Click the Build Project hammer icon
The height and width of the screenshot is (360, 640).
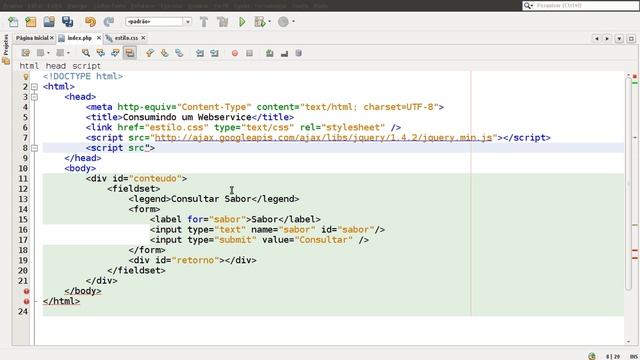[x=204, y=22]
